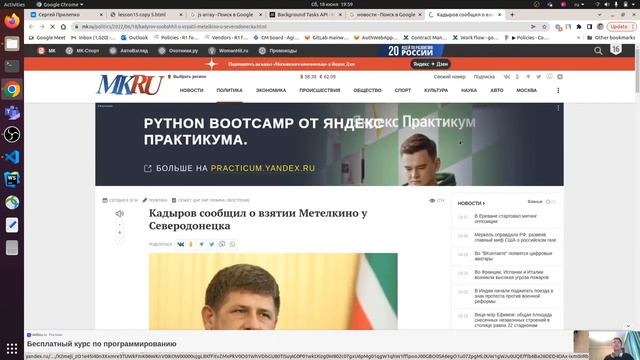
Task: Click the Бесплатный курс по программированию ad
Action: (x=102, y=344)
